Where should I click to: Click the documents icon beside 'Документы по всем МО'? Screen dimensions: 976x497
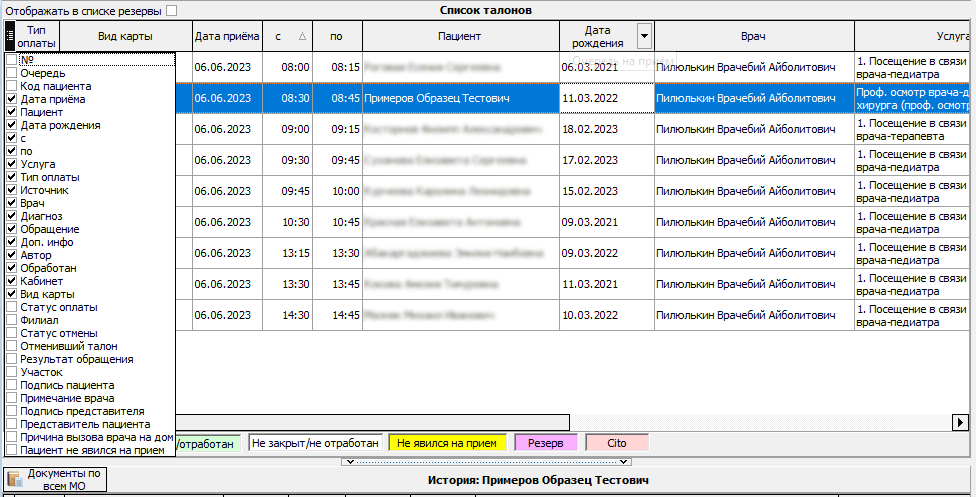pyautogui.click(x=14, y=479)
